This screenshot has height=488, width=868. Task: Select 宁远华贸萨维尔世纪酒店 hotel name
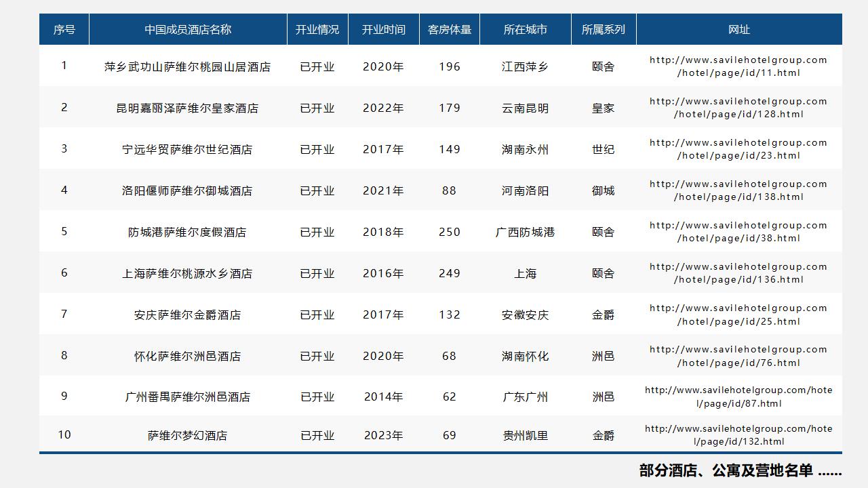187,150
